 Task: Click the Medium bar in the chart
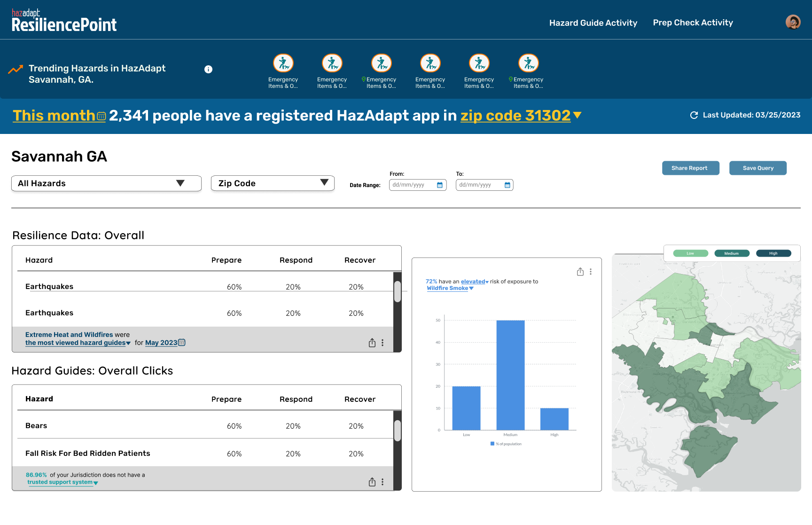(x=510, y=375)
